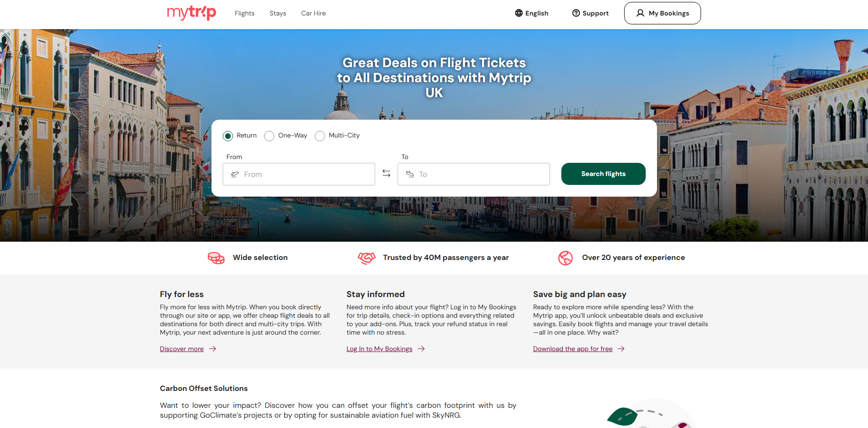The height and width of the screenshot is (428, 868).
Task: Click the arrow next to Download the app
Action: [621, 349]
